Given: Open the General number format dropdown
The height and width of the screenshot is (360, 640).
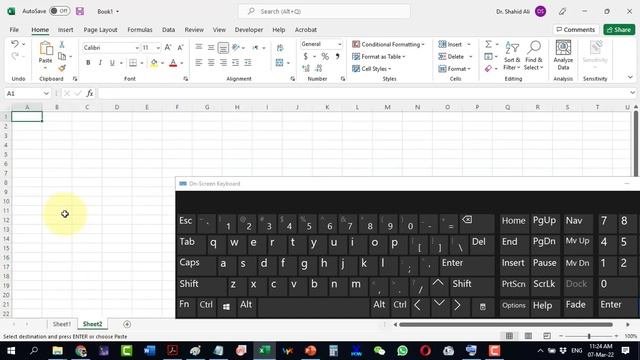Looking at the screenshot, I should [339, 44].
